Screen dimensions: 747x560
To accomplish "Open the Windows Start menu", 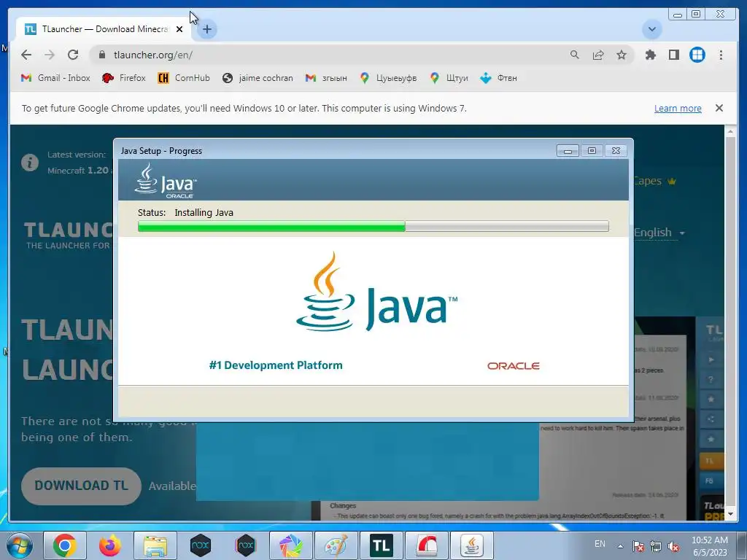I will pos(20,545).
